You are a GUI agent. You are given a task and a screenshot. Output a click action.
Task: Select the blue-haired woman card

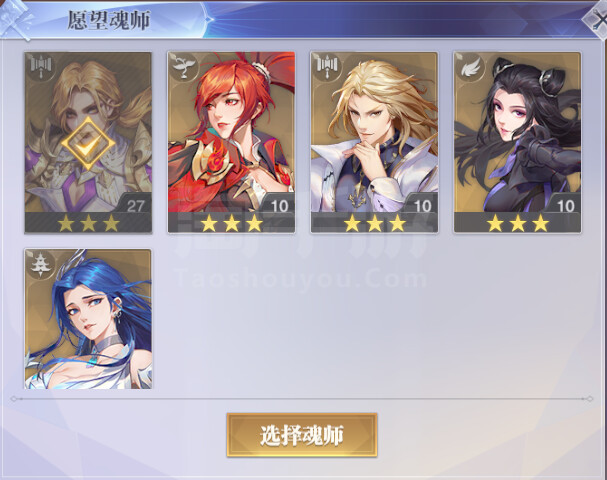click(x=88, y=319)
